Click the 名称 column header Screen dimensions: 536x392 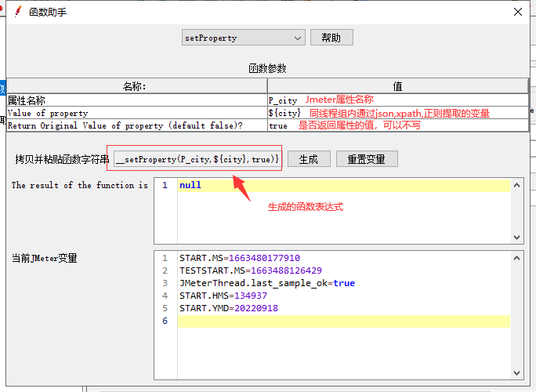pos(136,86)
